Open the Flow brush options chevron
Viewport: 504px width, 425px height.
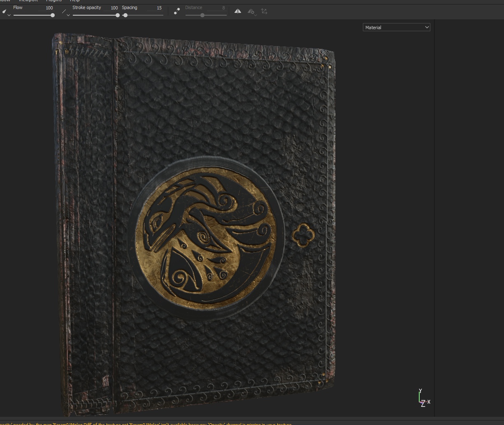[x=9, y=15]
